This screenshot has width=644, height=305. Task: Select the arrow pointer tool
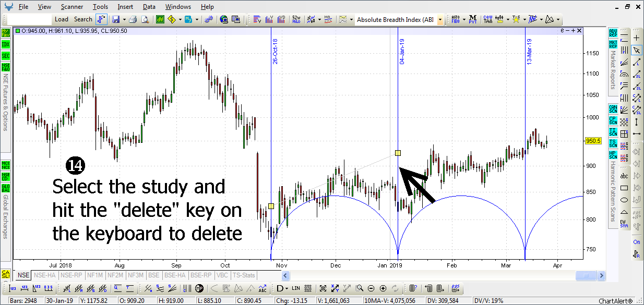pos(637,50)
